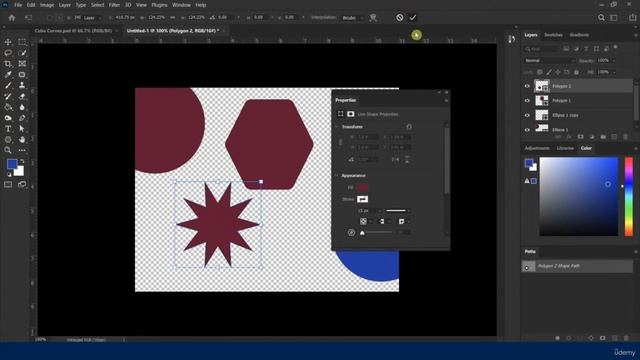The height and width of the screenshot is (360, 640).
Task: Select the Eyedropper tool
Action: click(8, 75)
